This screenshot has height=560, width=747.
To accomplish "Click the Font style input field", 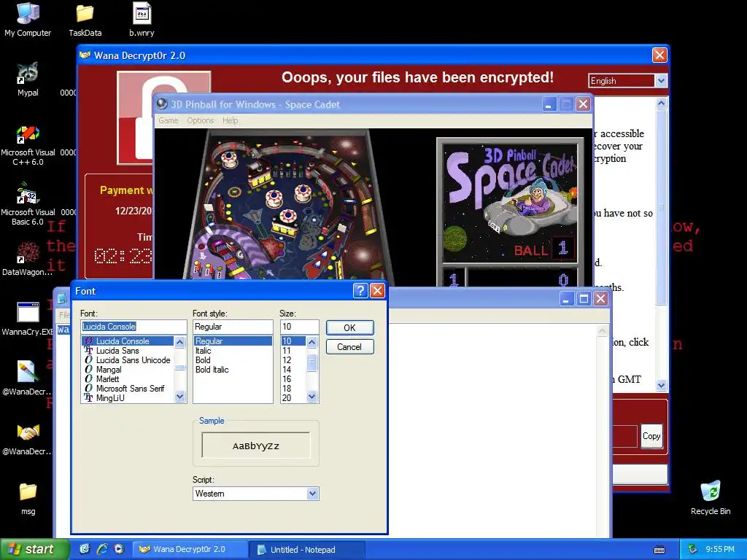I will tap(233, 327).
